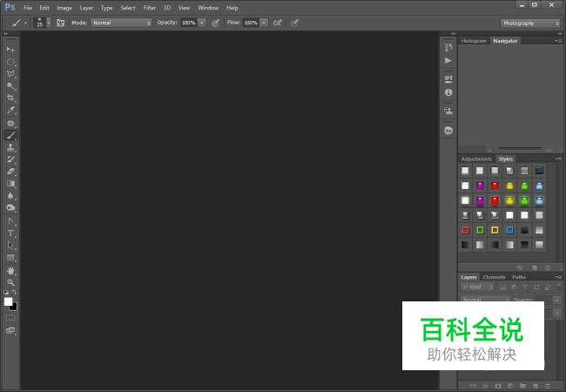Select the Path Selection arrow tool

click(10, 245)
